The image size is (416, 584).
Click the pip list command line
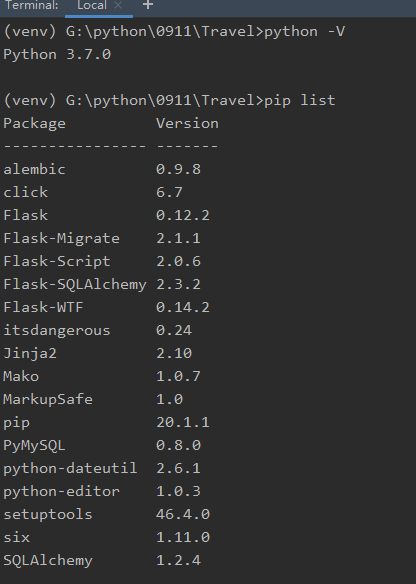169,101
